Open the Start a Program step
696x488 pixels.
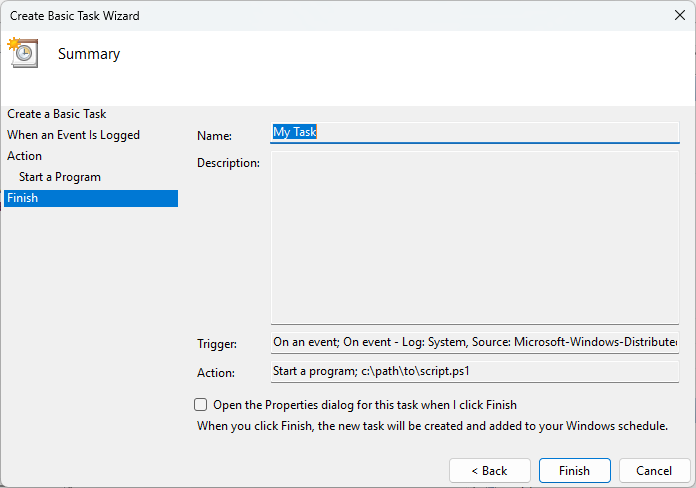point(60,177)
